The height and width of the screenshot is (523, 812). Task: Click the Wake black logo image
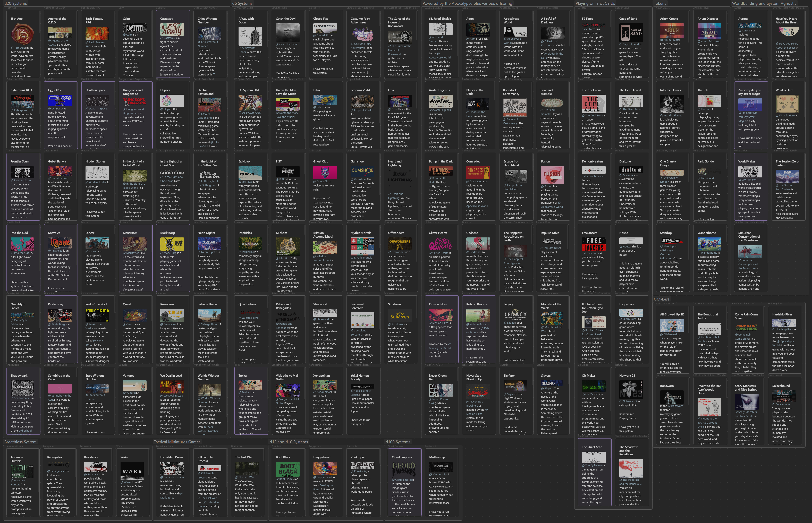point(132,471)
